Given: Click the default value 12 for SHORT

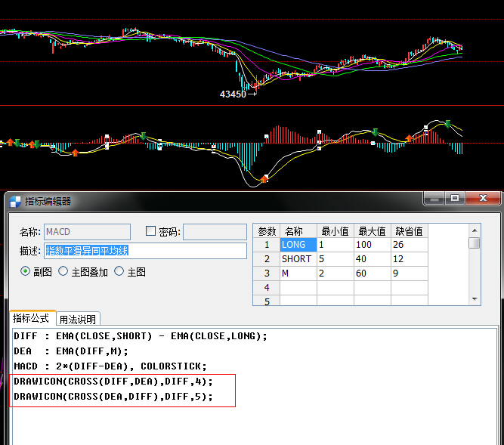Looking at the screenshot, I should (x=409, y=259).
